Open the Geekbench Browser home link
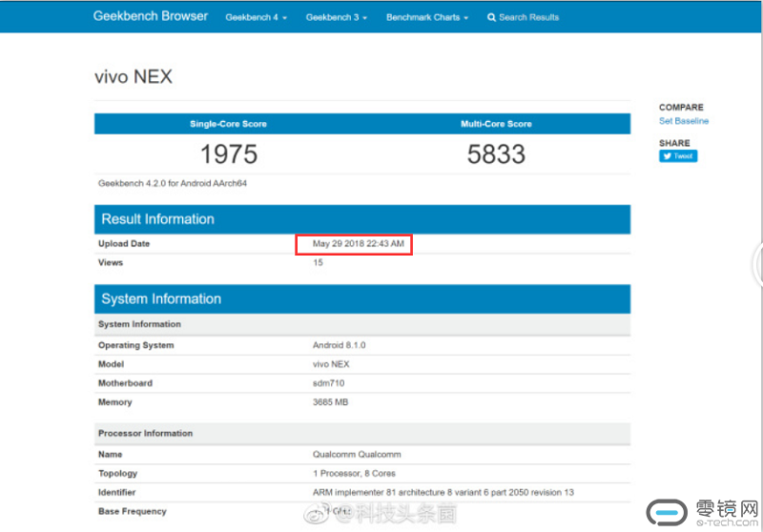763x532 pixels. (151, 16)
